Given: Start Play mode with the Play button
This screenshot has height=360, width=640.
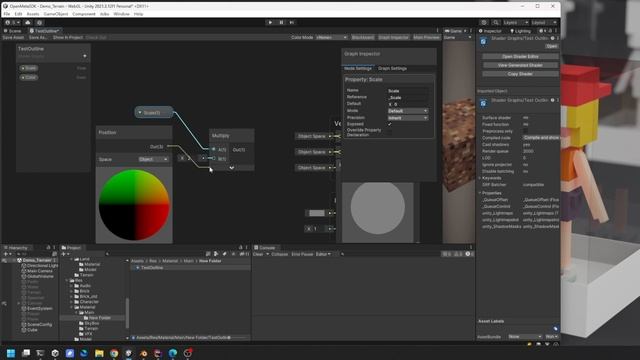Looking at the screenshot, I should 270,22.
